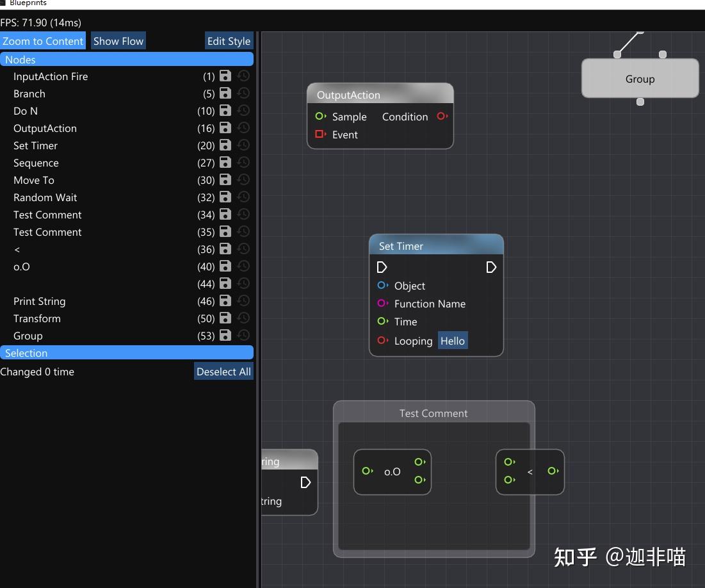
Task: View history for the Move To node
Action: coord(243,179)
